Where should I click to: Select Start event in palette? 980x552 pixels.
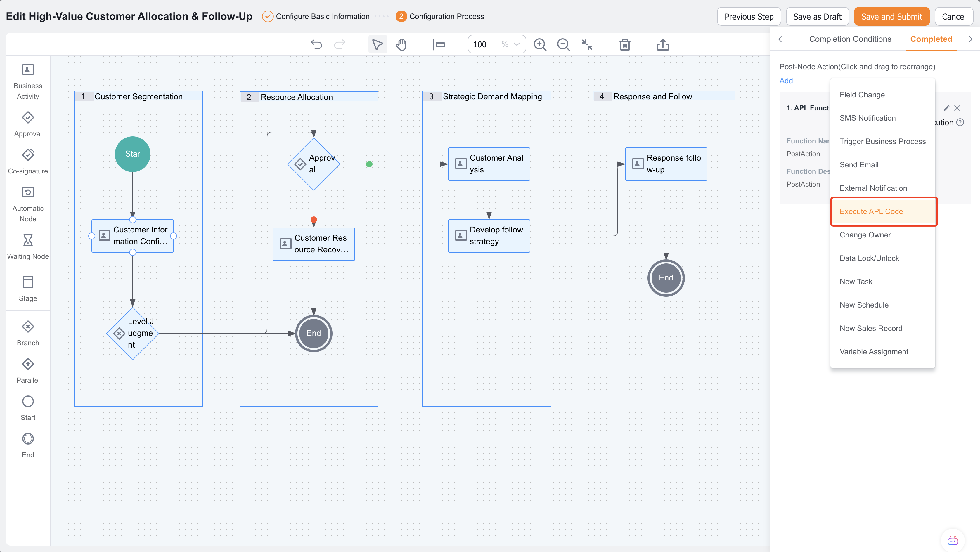28,408
